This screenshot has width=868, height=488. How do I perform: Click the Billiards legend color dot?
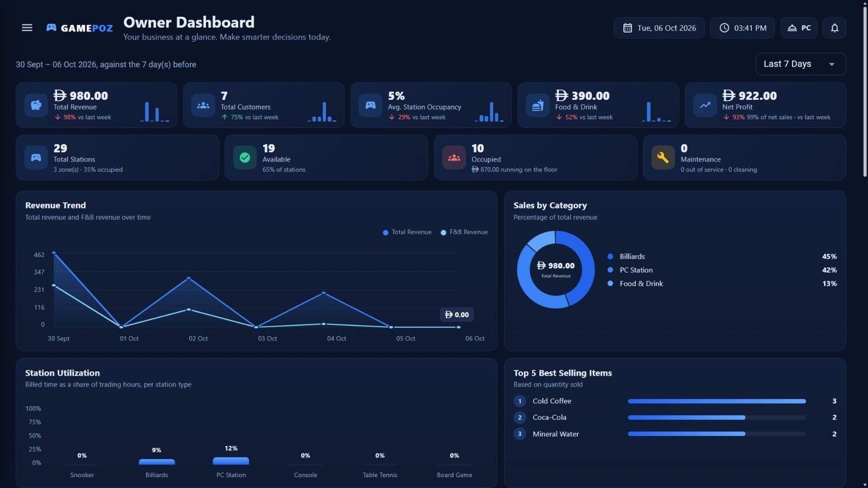[x=610, y=256]
